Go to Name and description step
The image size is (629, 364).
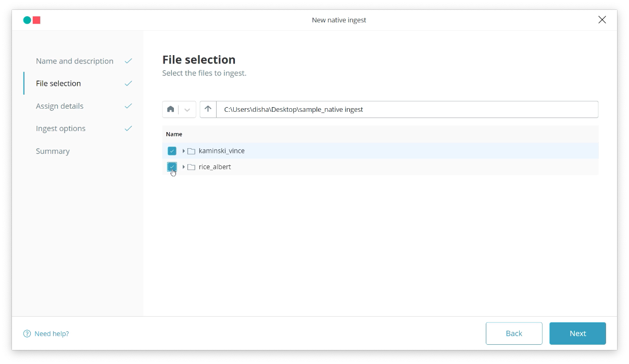pos(74,61)
